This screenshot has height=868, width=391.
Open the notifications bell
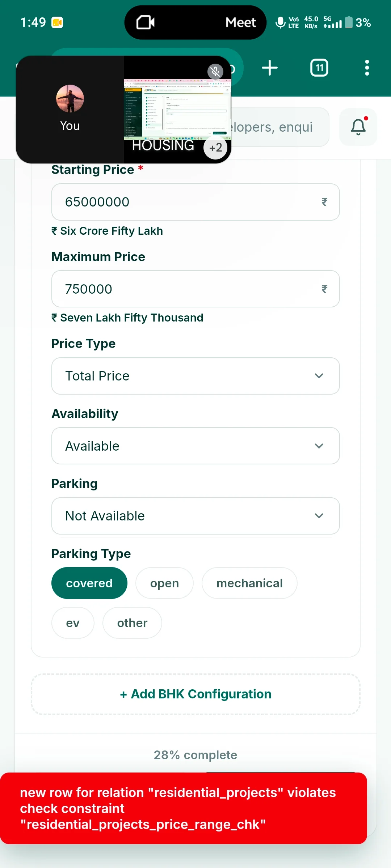(x=358, y=127)
